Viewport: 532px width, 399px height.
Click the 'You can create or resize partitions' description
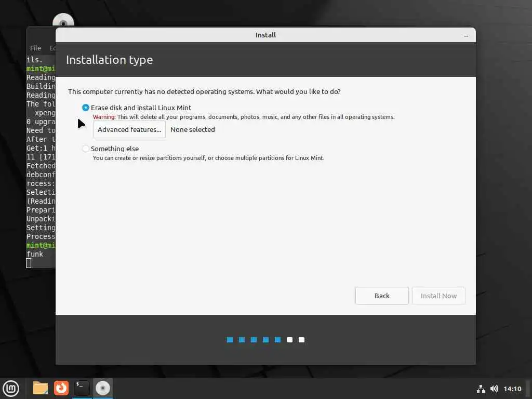pos(209,158)
